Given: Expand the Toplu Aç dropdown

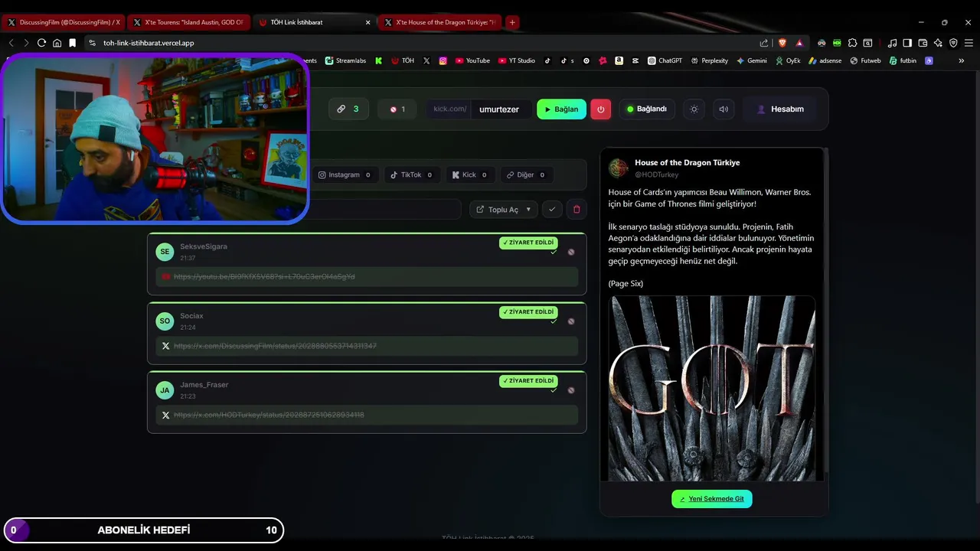Looking at the screenshot, I should [x=503, y=209].
